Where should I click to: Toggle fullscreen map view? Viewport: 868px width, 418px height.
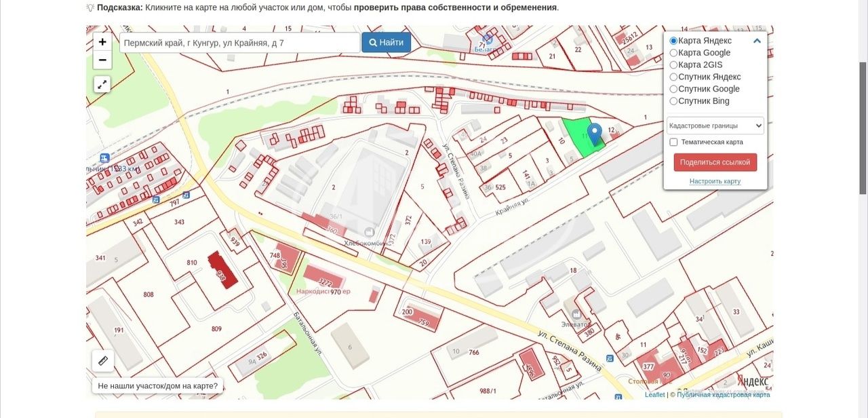[102, 85]
